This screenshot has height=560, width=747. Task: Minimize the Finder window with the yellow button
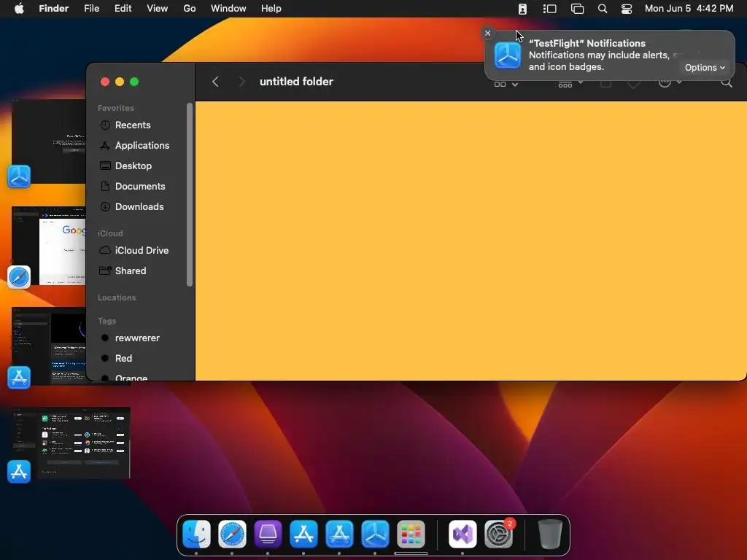coord(120,82)
